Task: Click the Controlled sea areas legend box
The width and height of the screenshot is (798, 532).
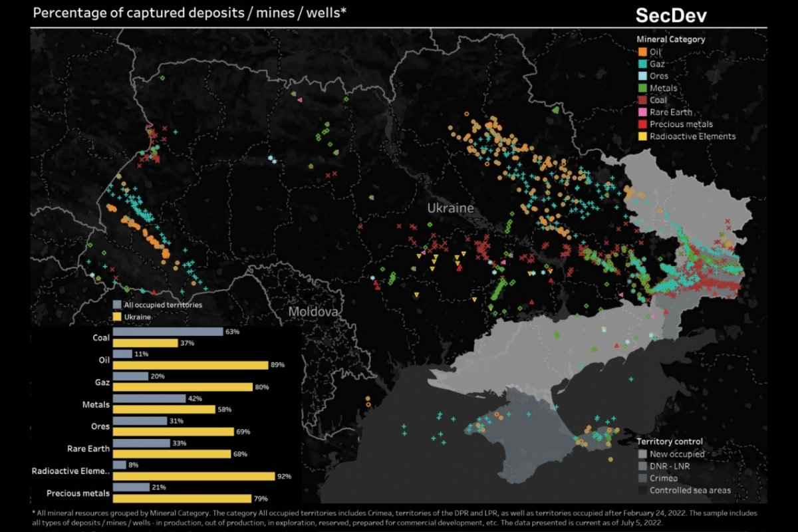Action: coord(642,490)
